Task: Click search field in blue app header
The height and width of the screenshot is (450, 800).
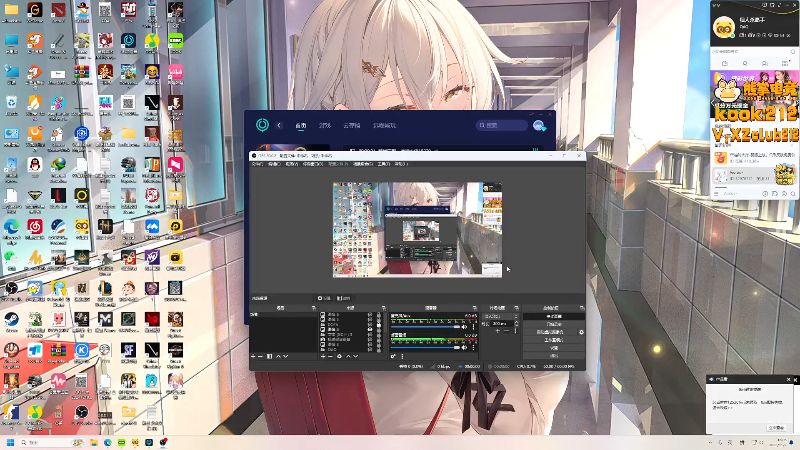Action: tap(502, 125)
